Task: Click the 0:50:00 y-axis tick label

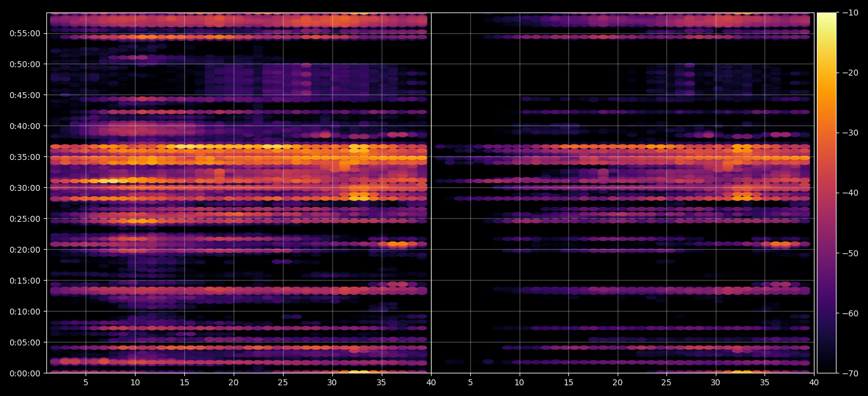Action: pos(25,64)
